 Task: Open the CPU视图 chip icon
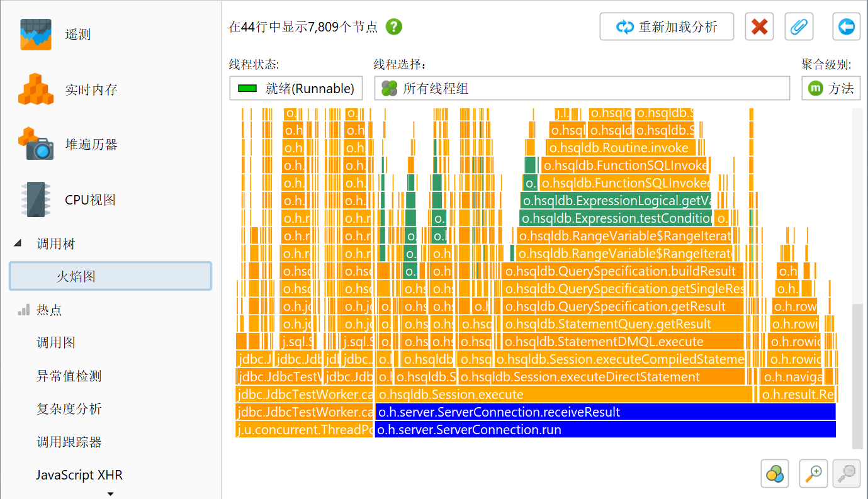(36, 199)
